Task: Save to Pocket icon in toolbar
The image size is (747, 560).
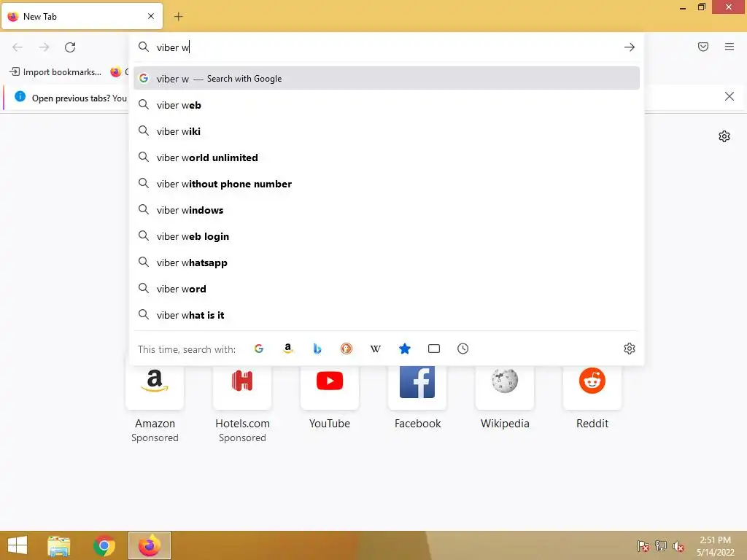Action: [703, 47]
